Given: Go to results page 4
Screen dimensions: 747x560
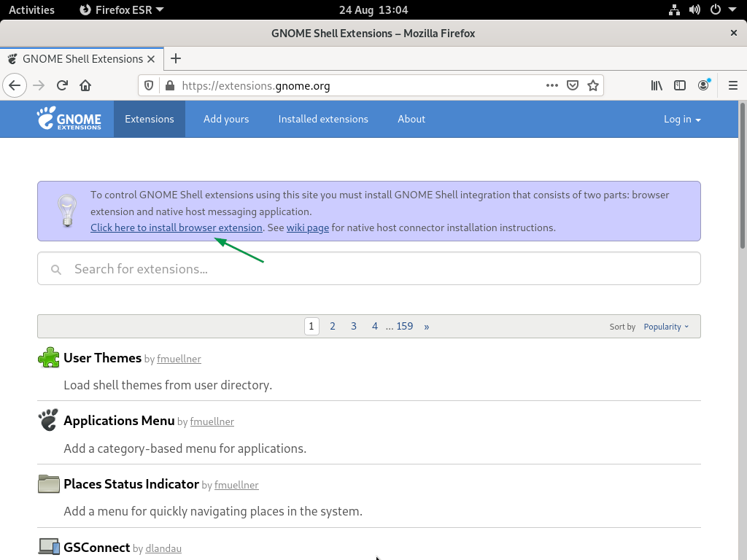Looking at the screenshot, I should 375,326.
